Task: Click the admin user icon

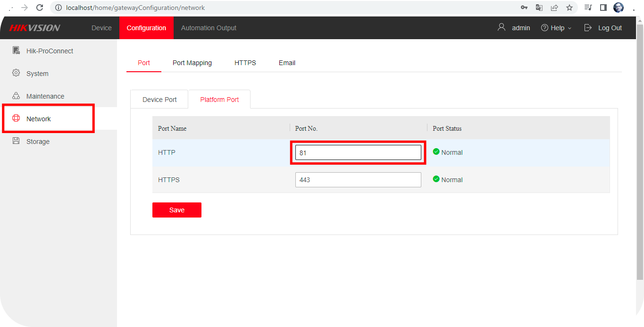Action: [x=502, y=27]
